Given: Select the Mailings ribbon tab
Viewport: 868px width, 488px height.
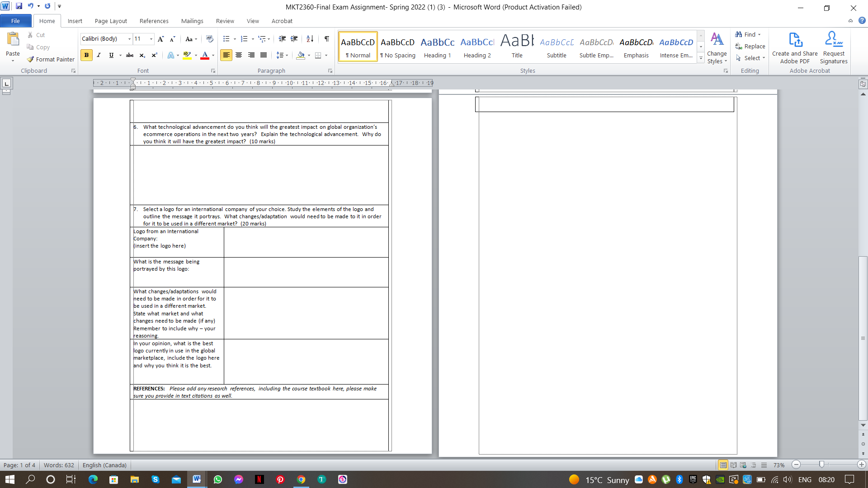Looking at the screenshot, I should pyautogui.click(x=192, y=21).
